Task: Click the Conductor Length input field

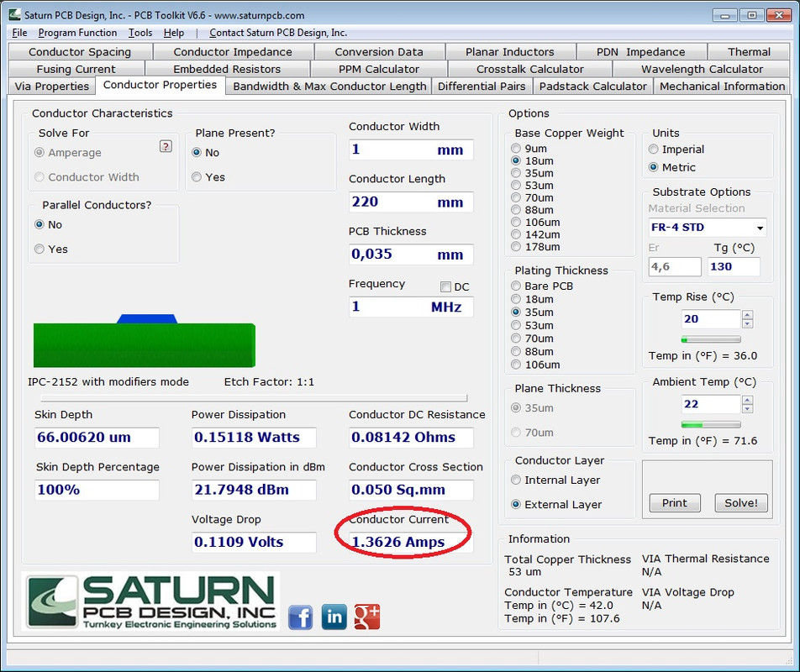Action: (x=411, y=202)
